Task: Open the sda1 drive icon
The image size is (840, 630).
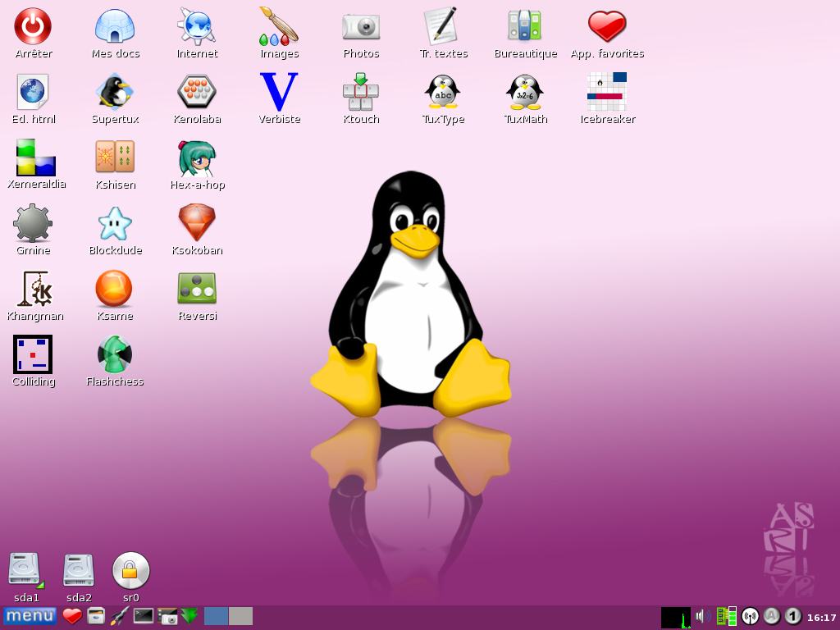Action: 25,570
